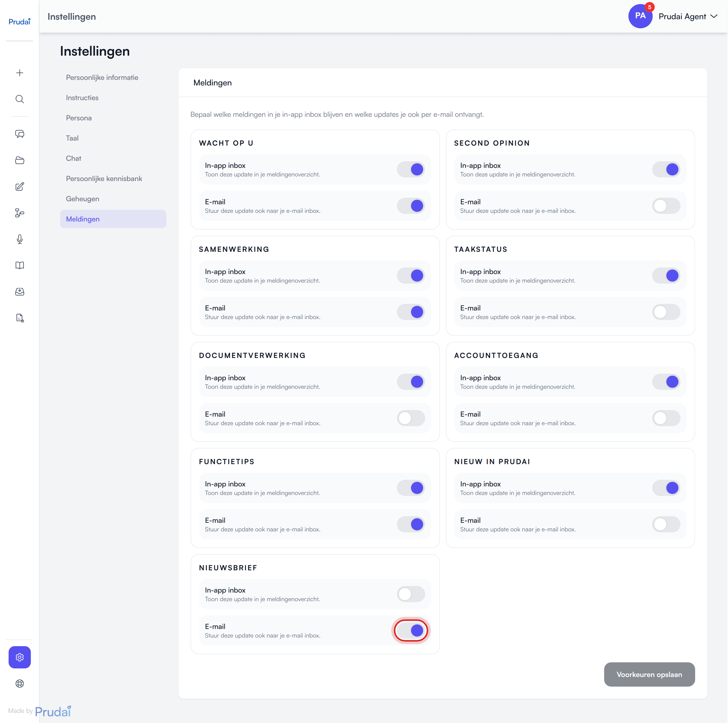The height and width of the screenshot is (723, 728).
Task: Click the microphone icon in sidebar
Action: tap(20, 239)
